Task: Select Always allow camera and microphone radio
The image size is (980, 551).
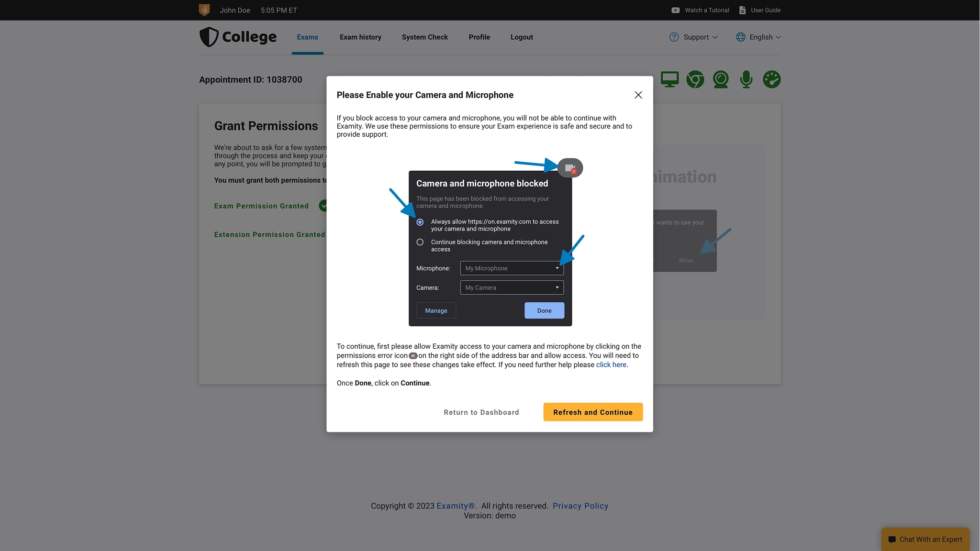Action: tap(420, 222)
